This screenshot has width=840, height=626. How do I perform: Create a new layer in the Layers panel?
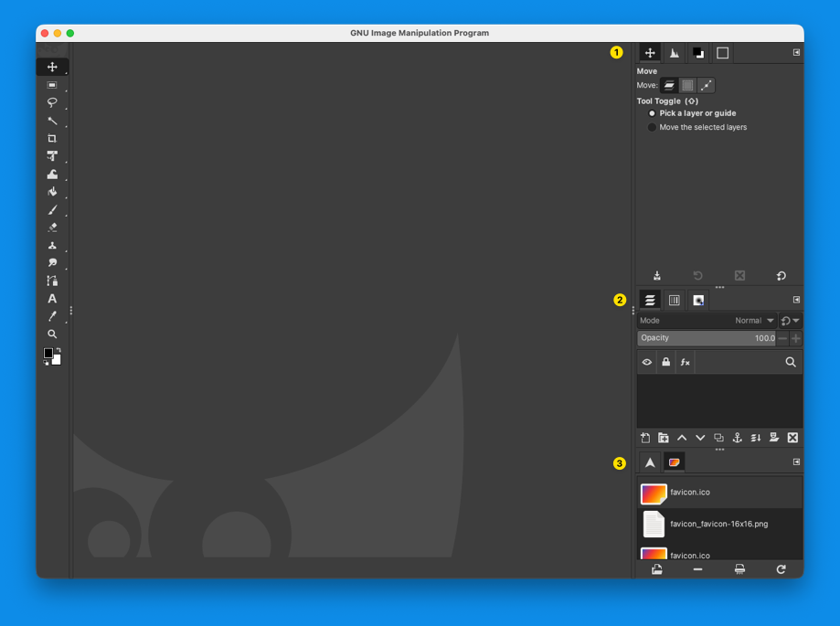[x=645, y=437]
